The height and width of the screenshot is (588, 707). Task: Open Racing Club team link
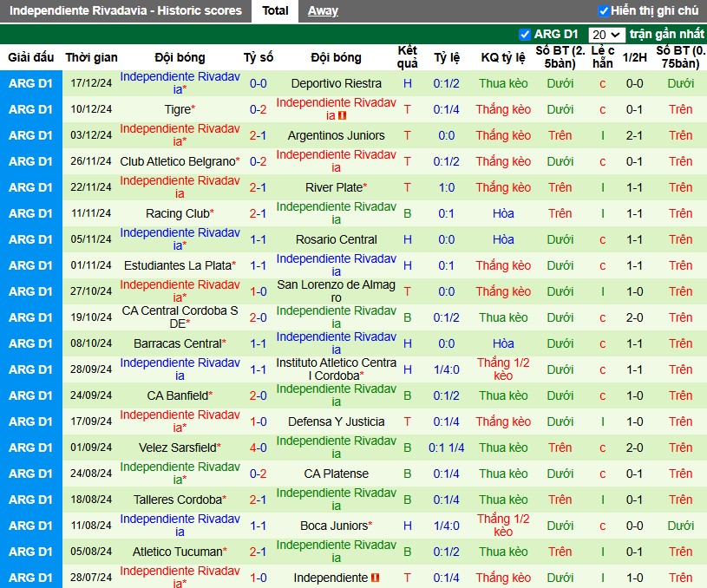coord(178,213)
